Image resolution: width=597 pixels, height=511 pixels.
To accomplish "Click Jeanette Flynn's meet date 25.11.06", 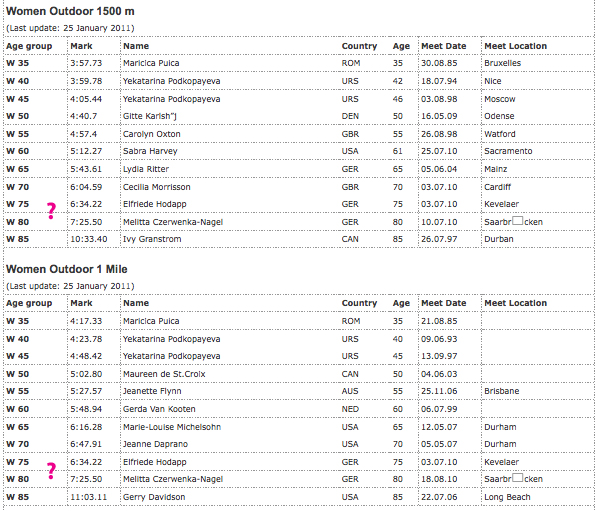I will coord(439,391).
